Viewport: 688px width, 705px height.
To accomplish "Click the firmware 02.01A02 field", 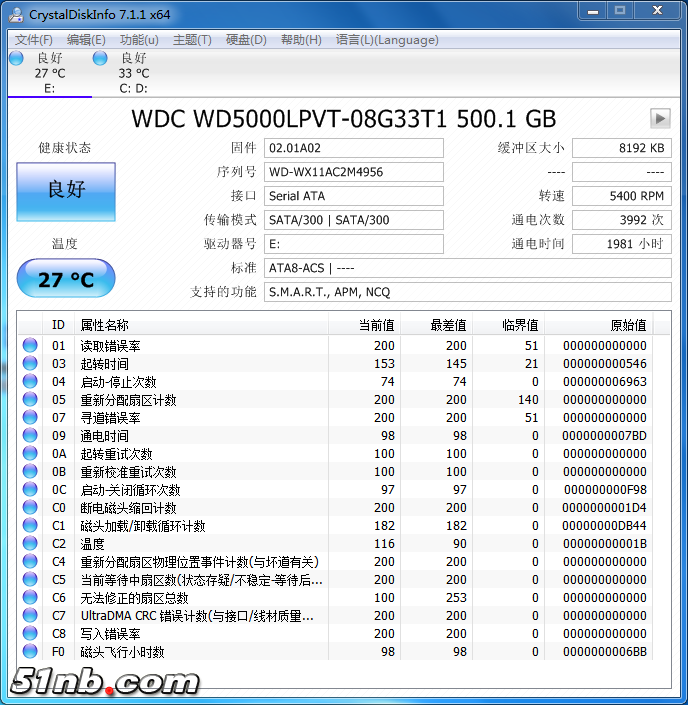I will (x=354, y=148).
